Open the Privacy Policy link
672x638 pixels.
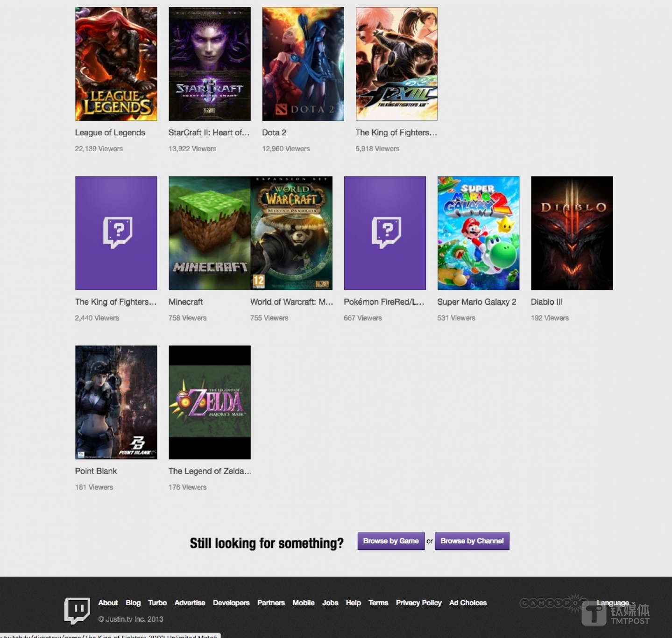tap(418, 603)
